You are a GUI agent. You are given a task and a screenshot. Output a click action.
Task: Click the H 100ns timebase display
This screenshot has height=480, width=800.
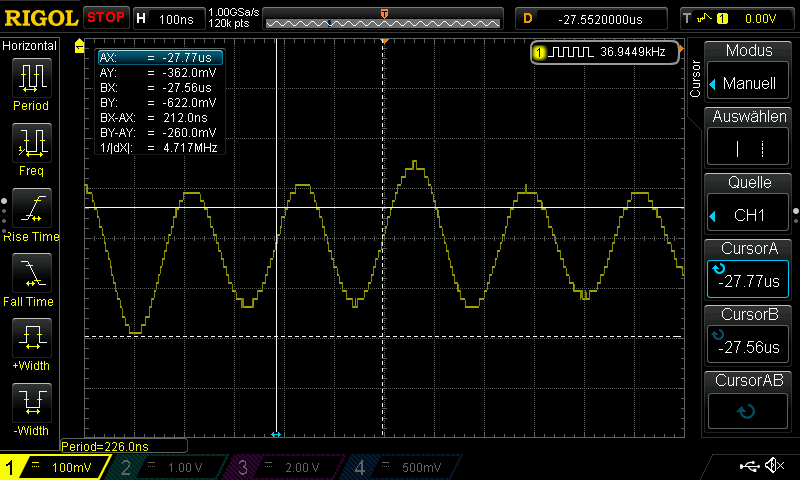(169, 19)
